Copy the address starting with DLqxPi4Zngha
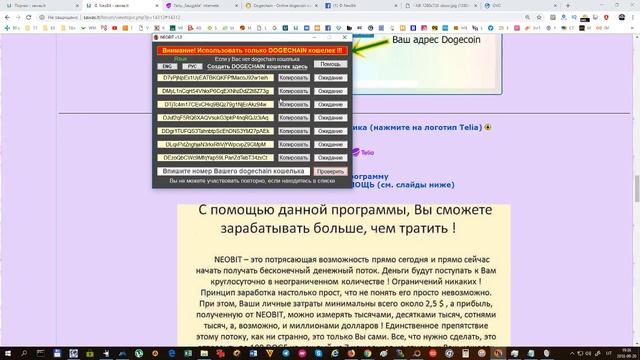Screen dimensions: 640x360 pyautogui.click(x=294, y=144)
